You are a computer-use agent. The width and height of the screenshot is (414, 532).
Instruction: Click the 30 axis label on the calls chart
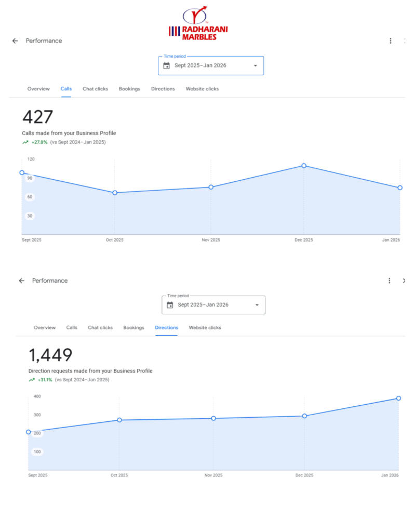pyautogui.click(x=30, y=216)
